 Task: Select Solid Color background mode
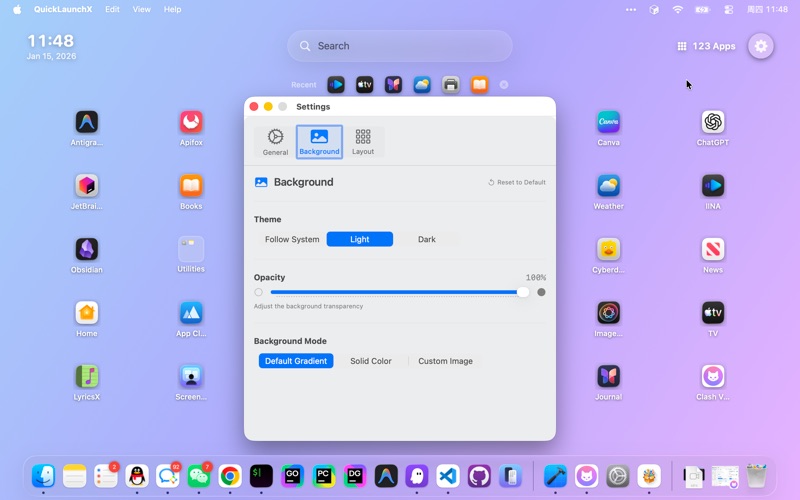click(370, 361)
